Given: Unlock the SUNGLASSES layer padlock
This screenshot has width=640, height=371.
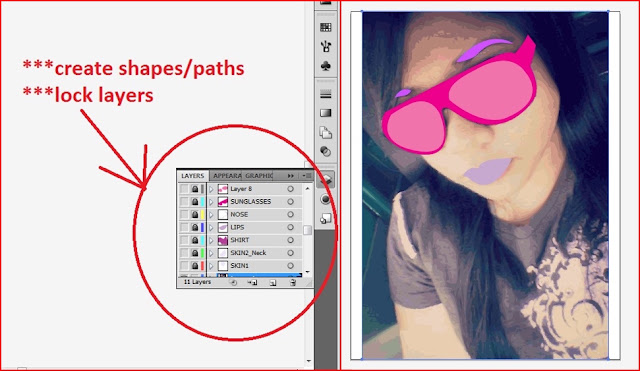Looking at the screenshot, I should (x=195, y=202).
